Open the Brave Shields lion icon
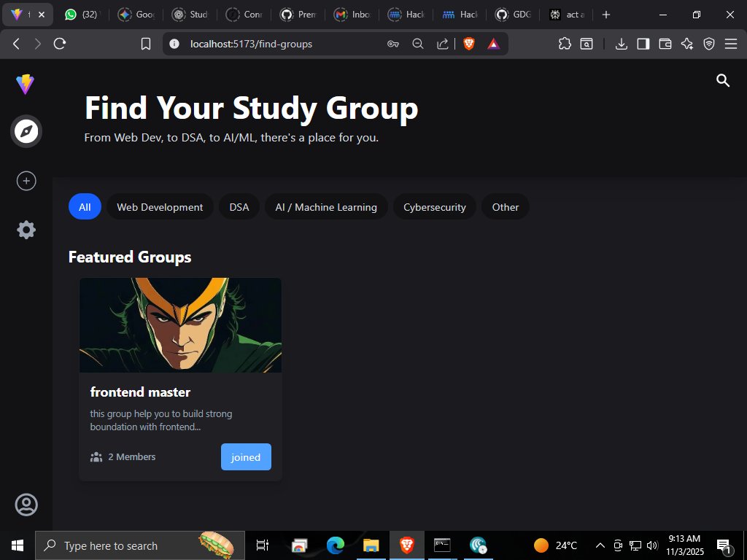Screen dimensions: 747x560 click(x=469, y=44)
